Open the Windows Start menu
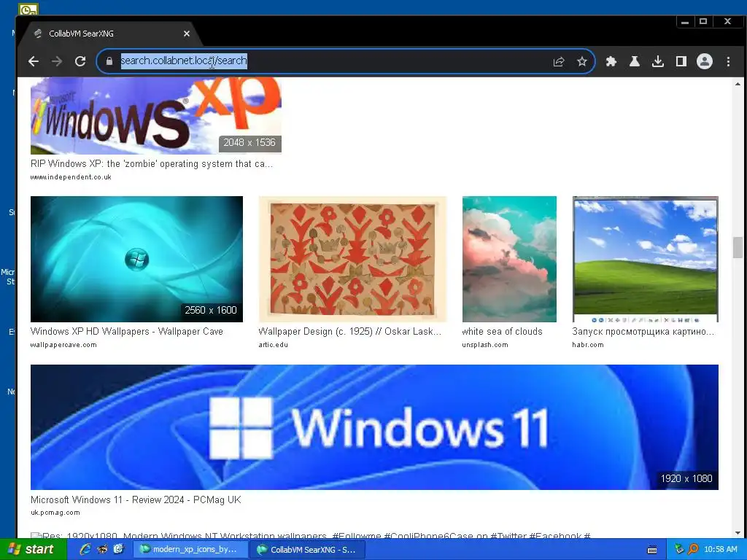747x560 pixels. [x=32, y=550]
